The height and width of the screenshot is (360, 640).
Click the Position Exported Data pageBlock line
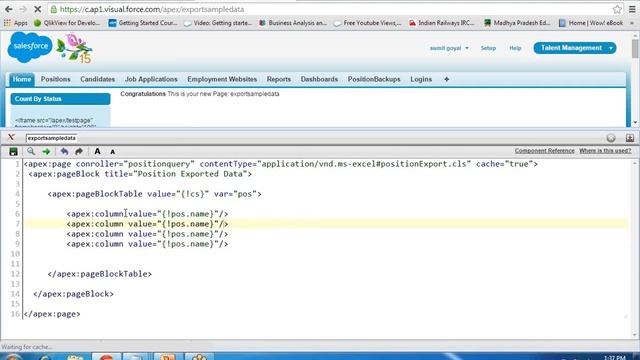[x=140, y=174]
